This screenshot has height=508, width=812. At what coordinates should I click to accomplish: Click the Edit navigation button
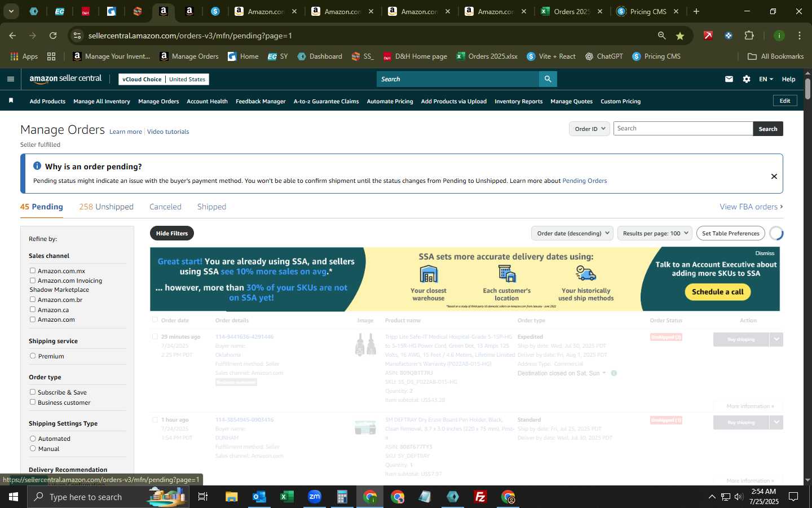[785, 100]
